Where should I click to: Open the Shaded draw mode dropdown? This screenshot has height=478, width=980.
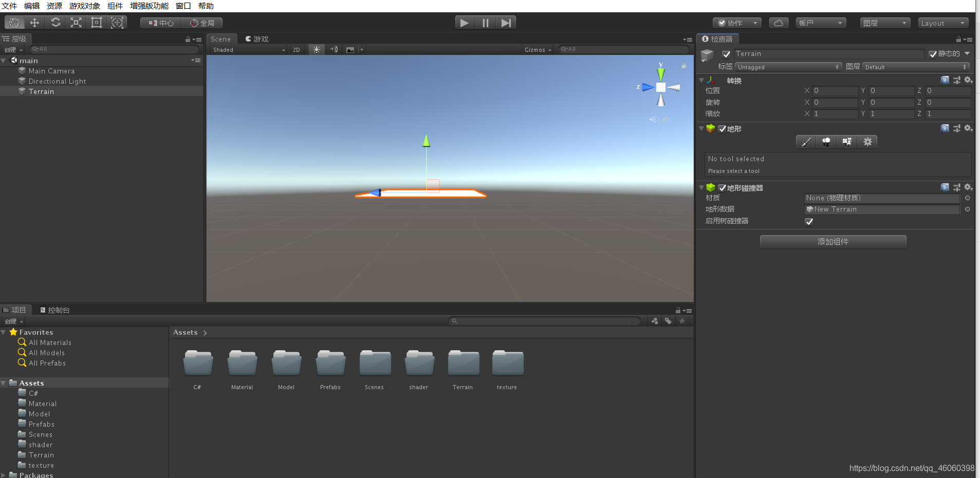pyautogui.click(x=248, y=50)
